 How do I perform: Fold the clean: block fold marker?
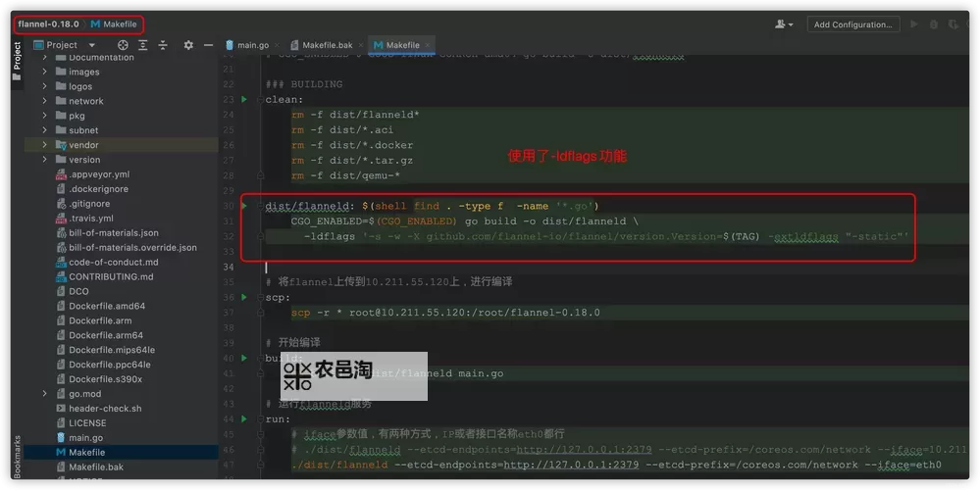click(261, 99)
